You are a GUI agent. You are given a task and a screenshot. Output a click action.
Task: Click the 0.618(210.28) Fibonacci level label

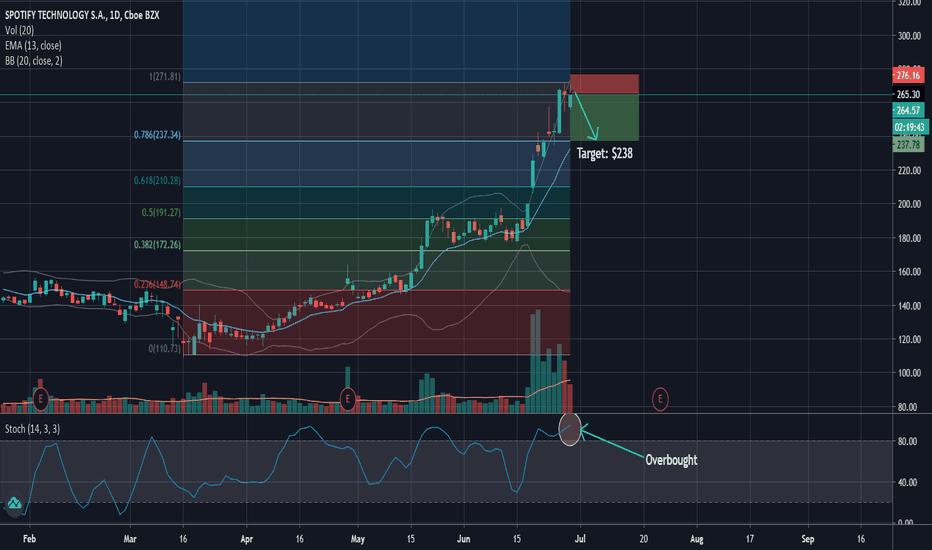click(157, 180)
